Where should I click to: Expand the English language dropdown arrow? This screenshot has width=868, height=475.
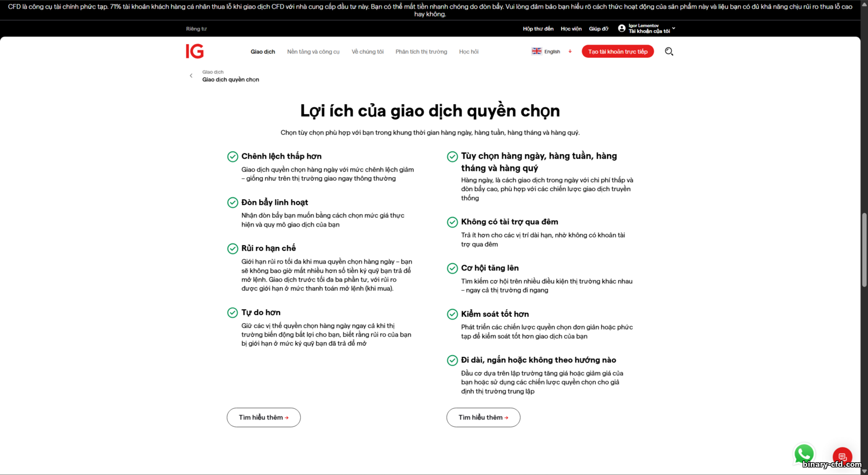pyautogui.click(x=570, y=52)
